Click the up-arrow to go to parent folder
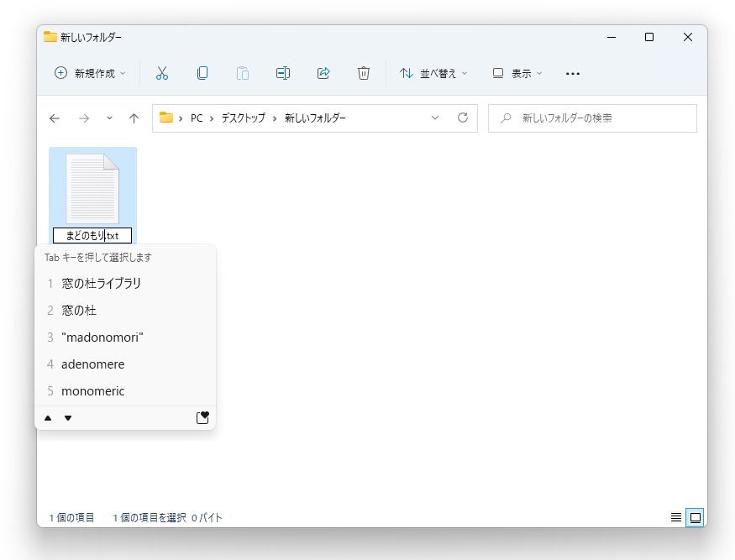 click(x=134, y=118)
